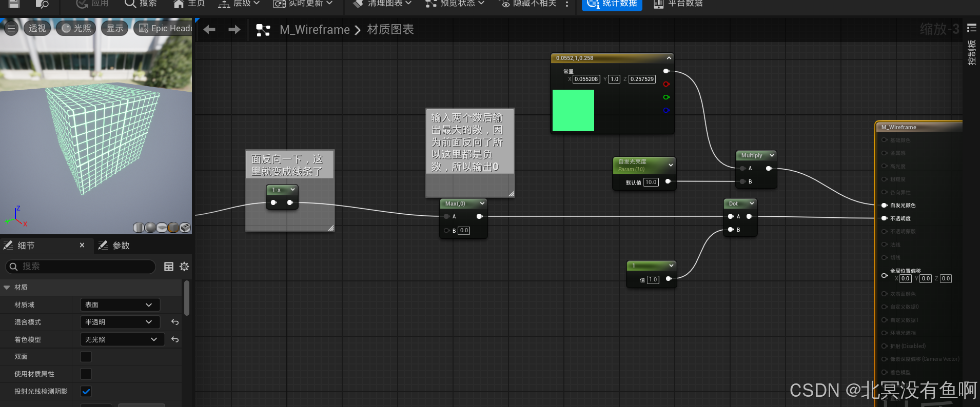Click the property matrix table icon in Details
This screenshot has height=407, width=980.
[x=169, y=267]
